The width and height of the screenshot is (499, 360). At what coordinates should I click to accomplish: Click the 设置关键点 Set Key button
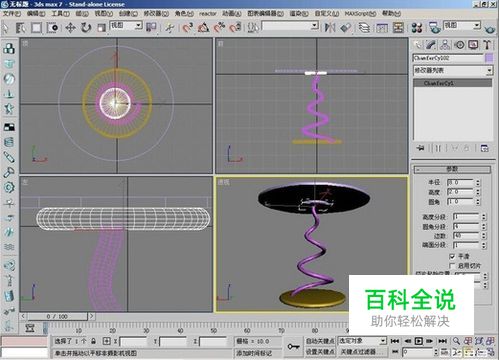pos(320,351)
